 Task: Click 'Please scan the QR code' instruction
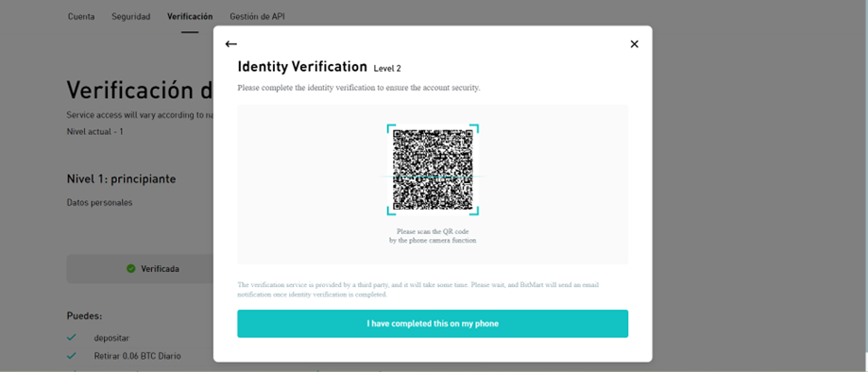433,231
